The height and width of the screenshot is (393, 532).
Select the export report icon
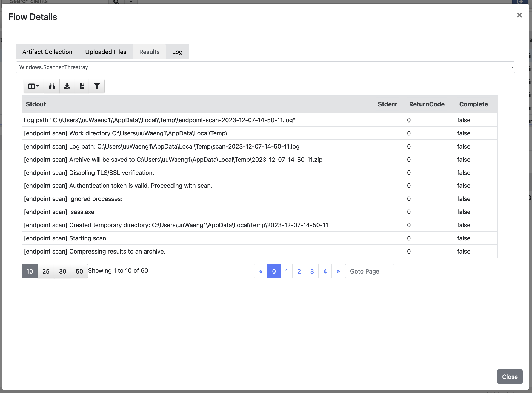point(82,86)
